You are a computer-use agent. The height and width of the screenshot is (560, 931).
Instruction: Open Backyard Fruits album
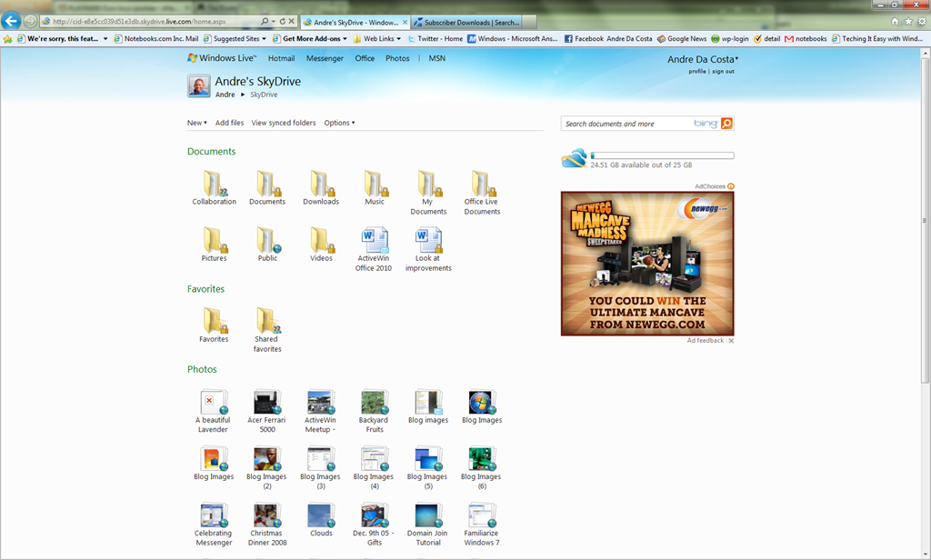374,411
